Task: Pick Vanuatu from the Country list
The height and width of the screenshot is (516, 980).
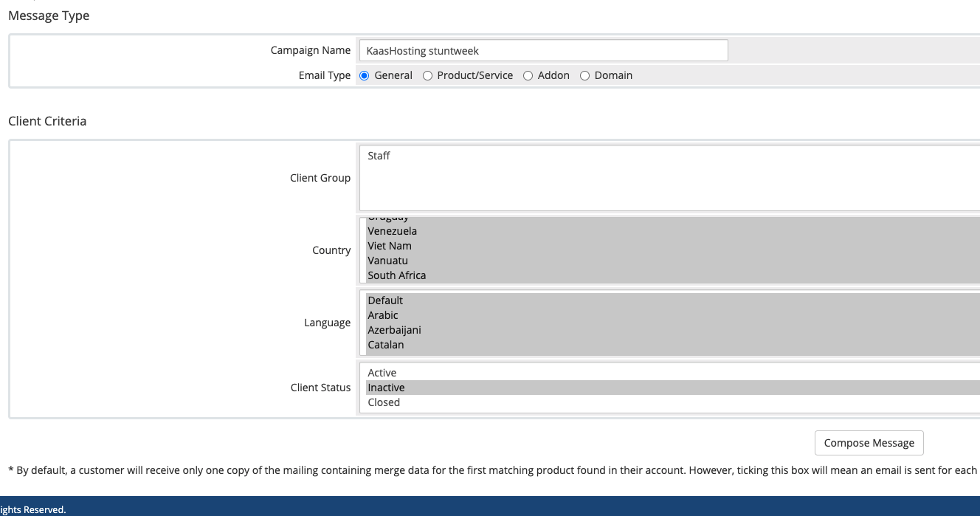Action: point(388,261)
